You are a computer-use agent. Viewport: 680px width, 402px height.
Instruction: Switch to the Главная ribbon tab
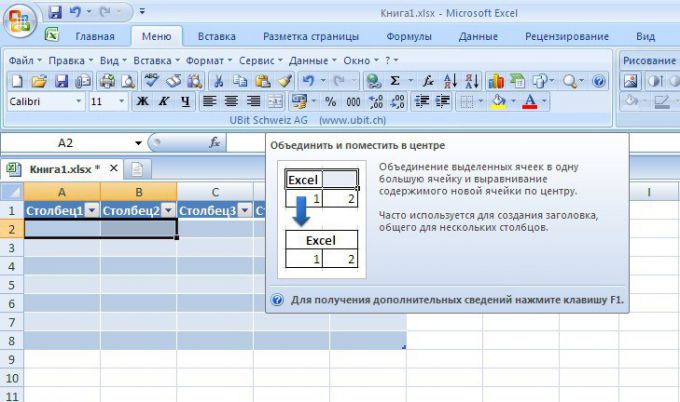pos(95,36)
